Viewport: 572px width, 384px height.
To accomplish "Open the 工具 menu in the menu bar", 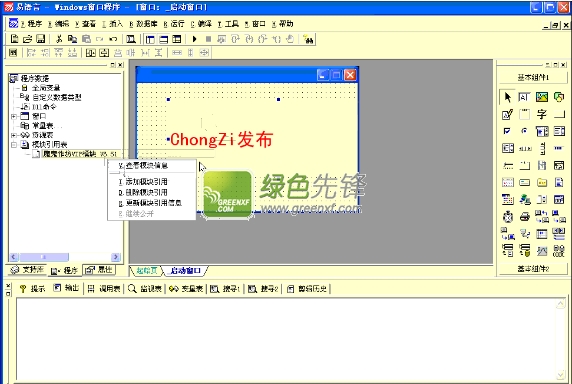I will tap(228, 24).
